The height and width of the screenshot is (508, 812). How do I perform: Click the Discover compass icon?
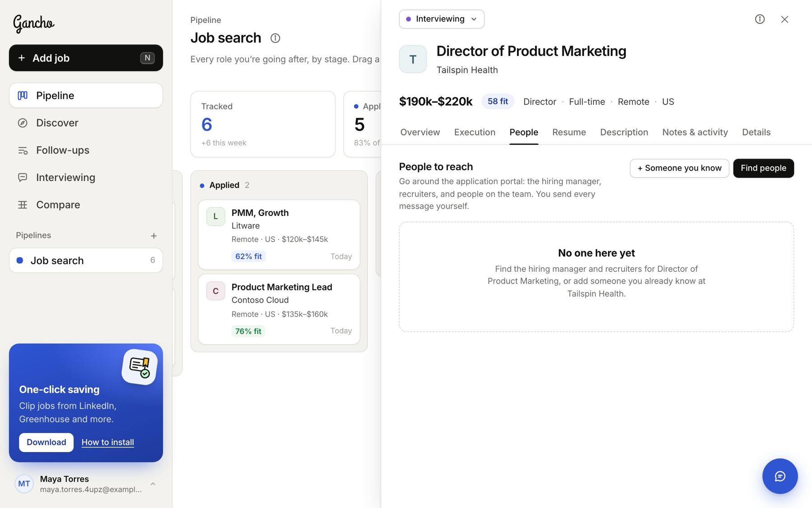(23, 123)
